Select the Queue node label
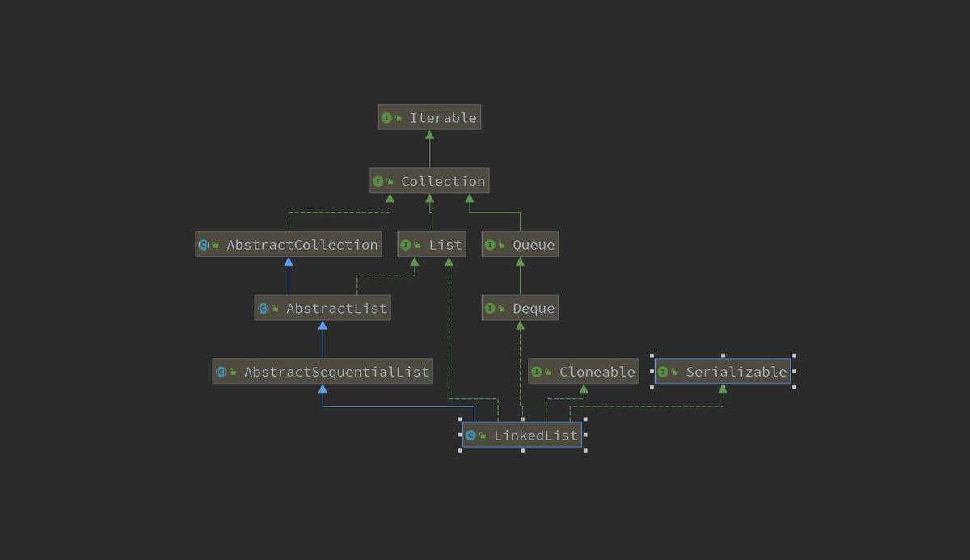The image size is (970, 560). (533, 245)
